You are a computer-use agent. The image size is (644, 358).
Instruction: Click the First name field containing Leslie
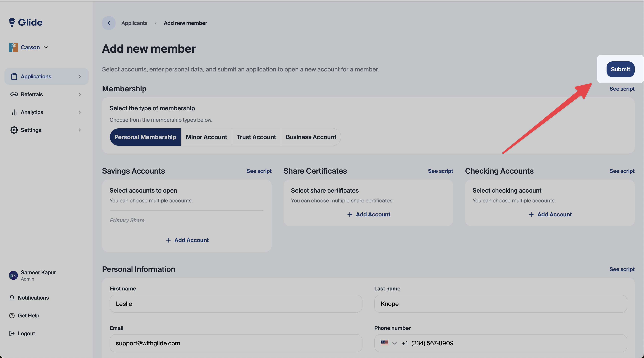click(x=236, y=304)
